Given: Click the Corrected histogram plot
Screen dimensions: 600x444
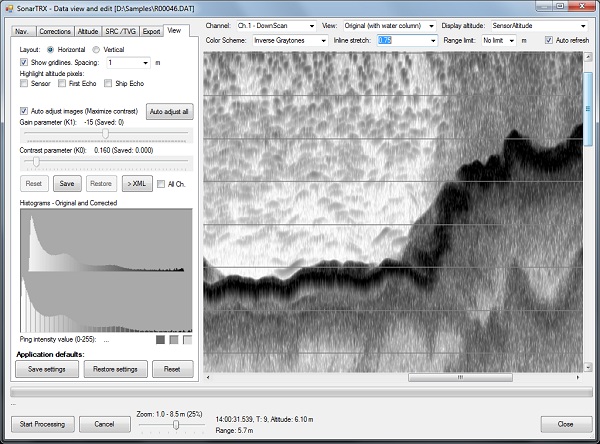Looking at the screenshot, I should [x=106, y=302].
